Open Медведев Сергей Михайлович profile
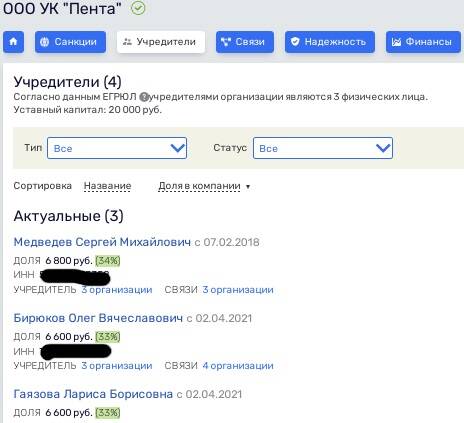464x423 pixels. pos(102,242)
